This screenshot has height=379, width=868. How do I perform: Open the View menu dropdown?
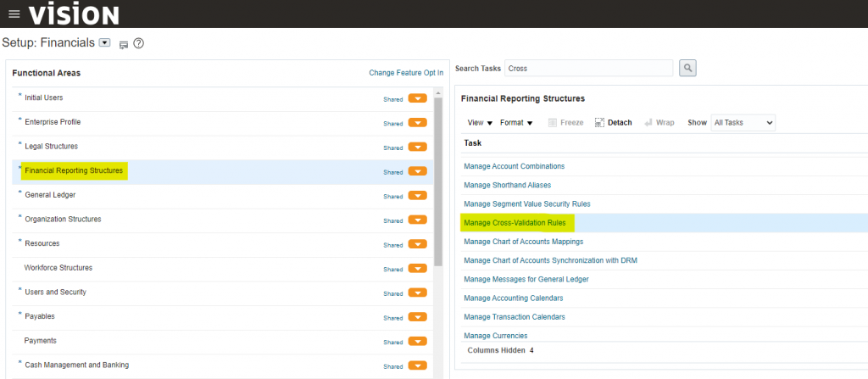pyautogui.click(x=480, y=123)
